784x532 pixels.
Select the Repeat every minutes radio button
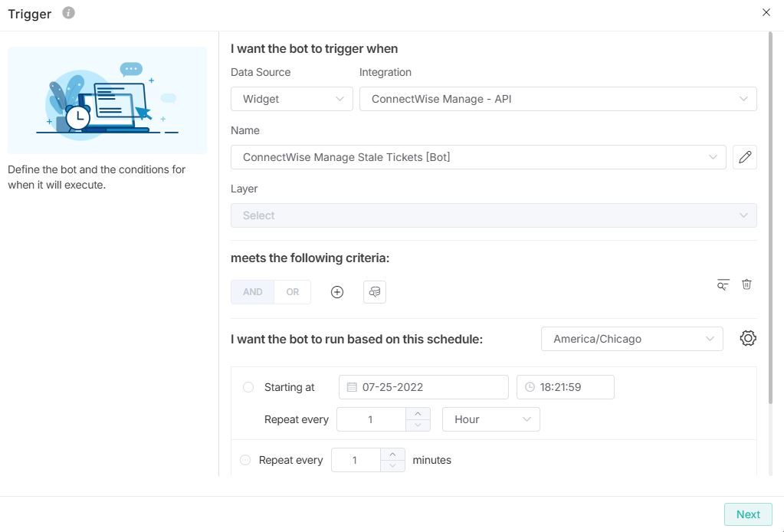pos(245,460)
